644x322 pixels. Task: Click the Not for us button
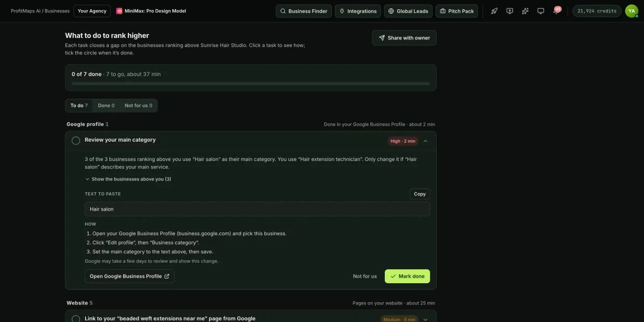[x=365, y=276]
